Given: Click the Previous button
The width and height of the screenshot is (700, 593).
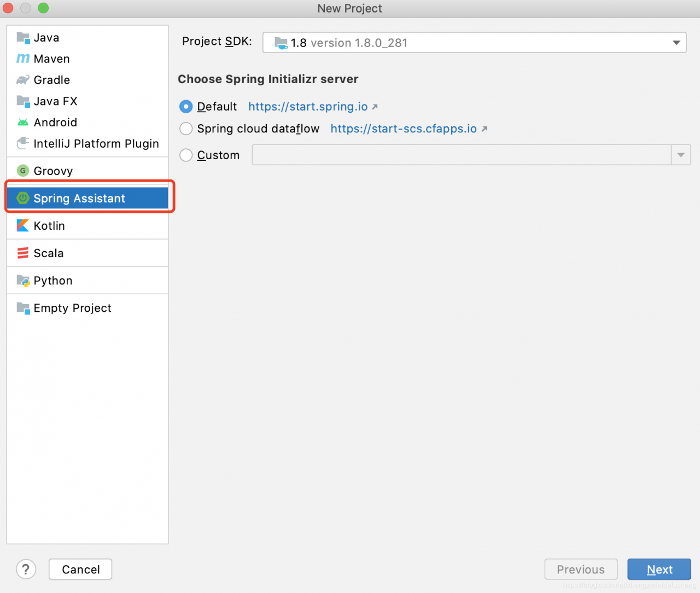Looking at the screenshot, I should 581,569.
